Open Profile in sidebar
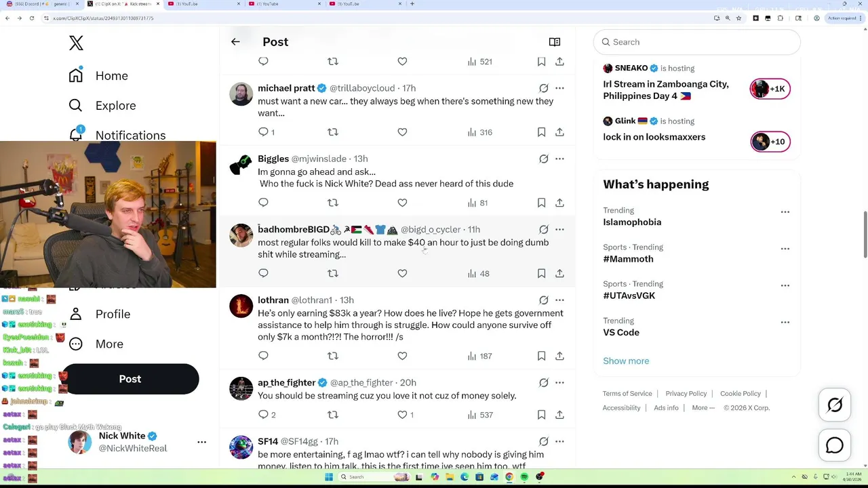The image size is (868, 488). (100, 314)
